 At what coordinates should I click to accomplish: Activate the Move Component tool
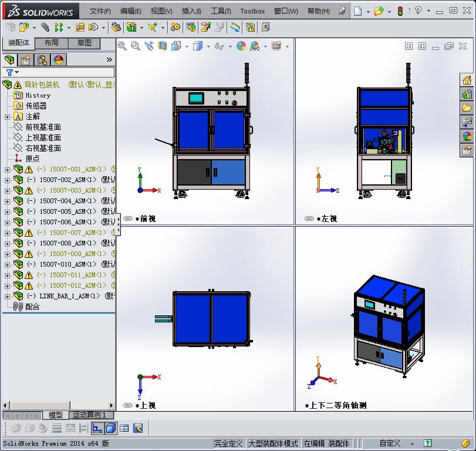[93, 28]
